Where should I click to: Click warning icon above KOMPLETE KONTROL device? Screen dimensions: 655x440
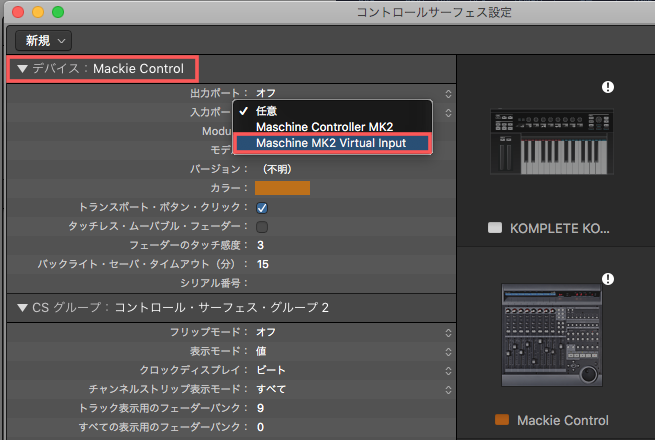click(608, 87)
